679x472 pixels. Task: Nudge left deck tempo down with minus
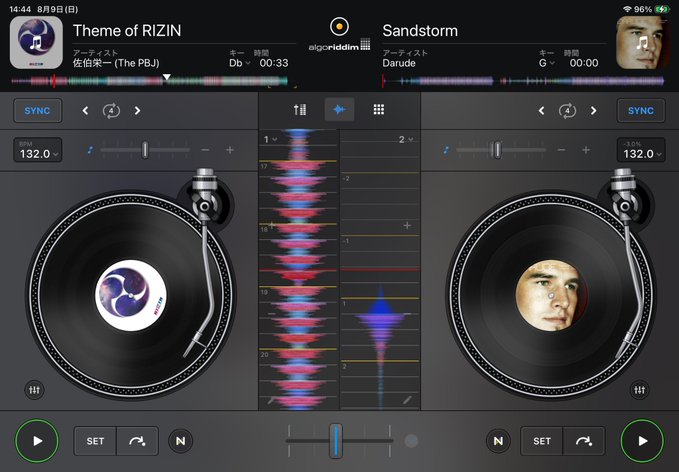click(x=205, y=150)
